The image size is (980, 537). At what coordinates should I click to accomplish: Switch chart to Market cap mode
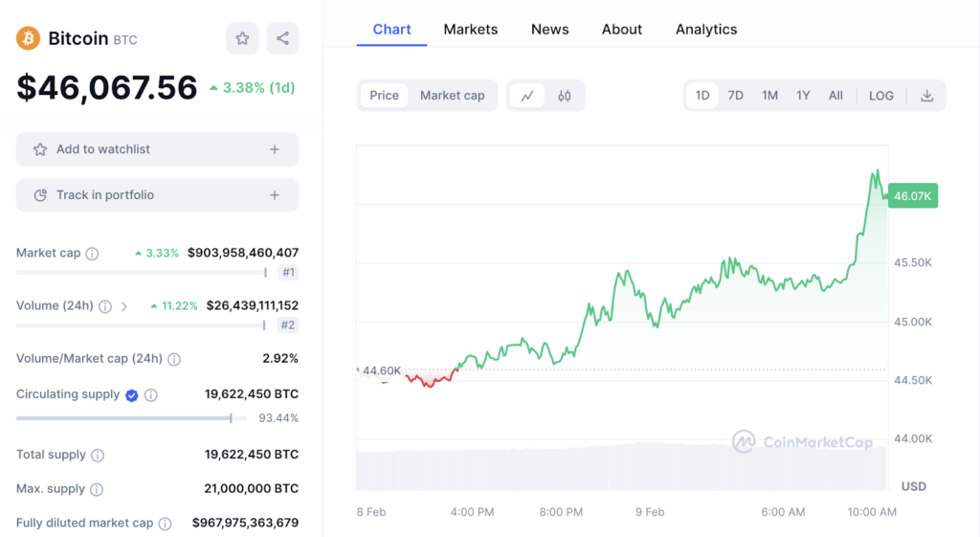(452, 96)
